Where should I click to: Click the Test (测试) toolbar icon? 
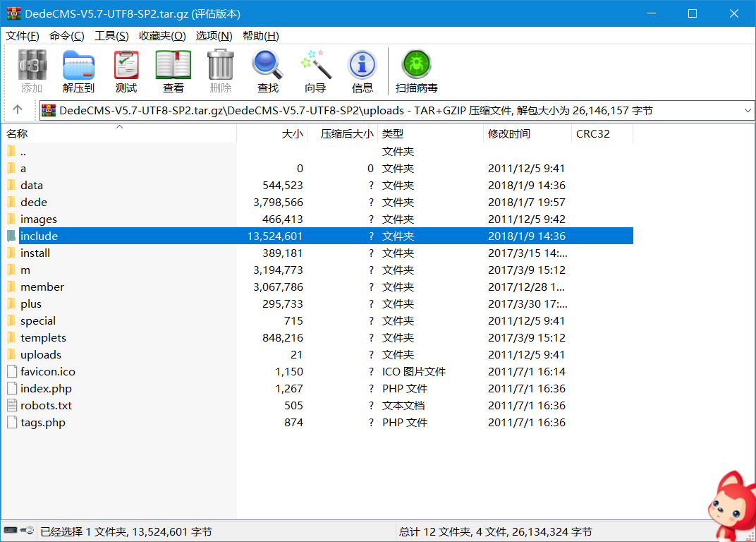coord(126,65)
